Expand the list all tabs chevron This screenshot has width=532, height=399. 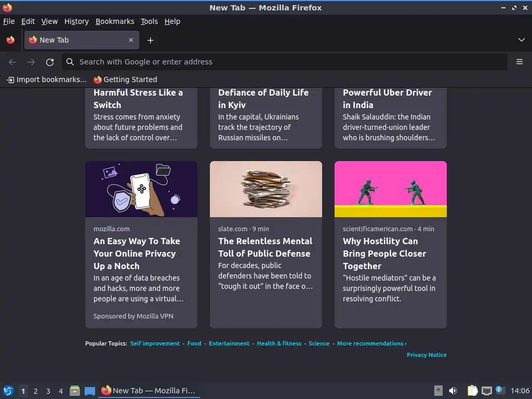(522, 40)
